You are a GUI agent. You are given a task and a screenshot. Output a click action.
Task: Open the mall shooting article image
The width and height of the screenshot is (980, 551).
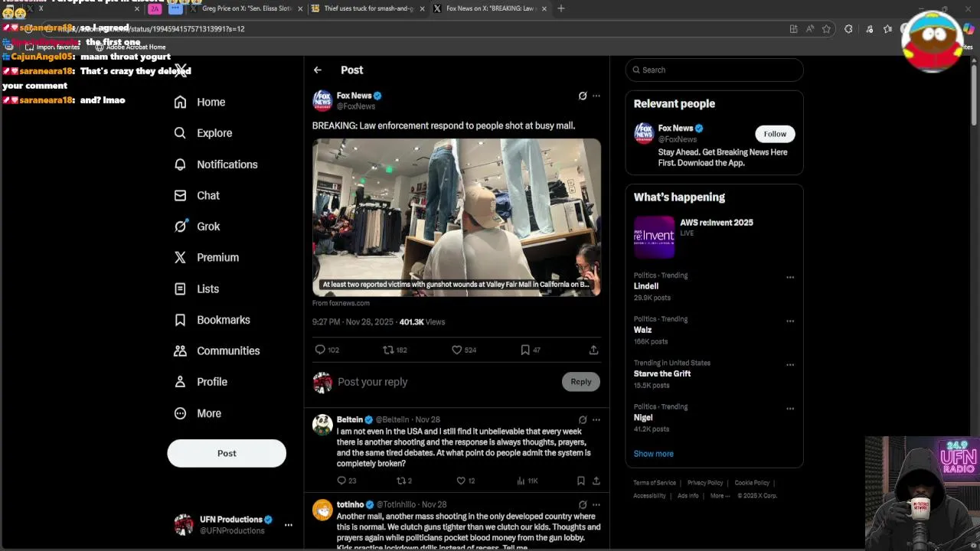(x=456, y=217)
